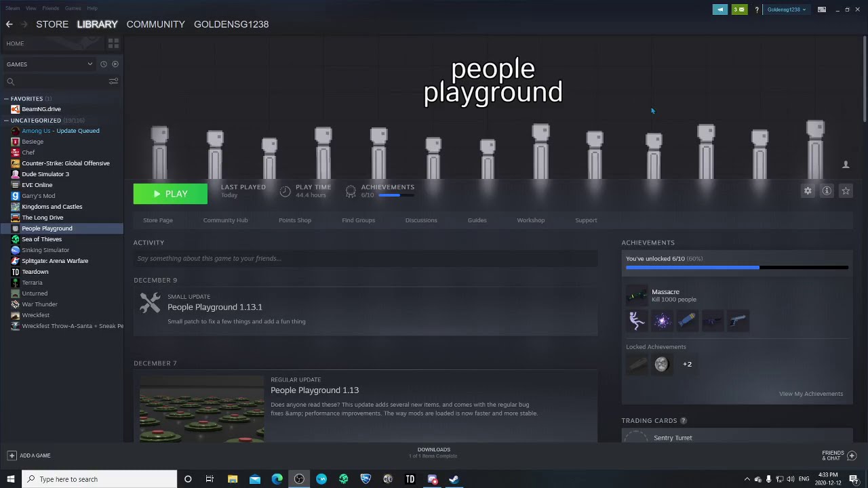Open advanced filter options icon

[x=113, y=81]
